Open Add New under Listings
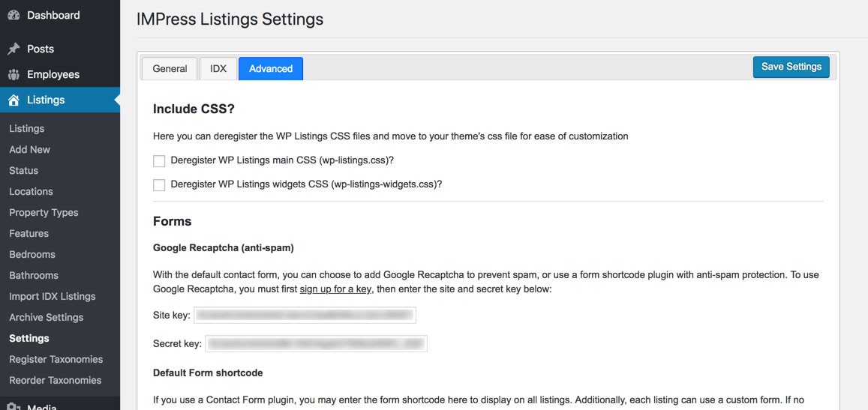Viewport: 868px width, 410px height. point(29,149)
